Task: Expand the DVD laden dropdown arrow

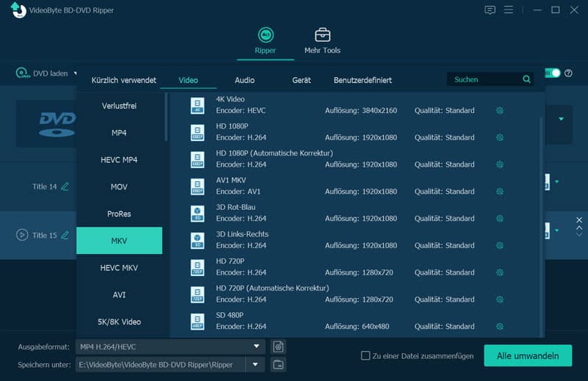Action: coord(75,73)
